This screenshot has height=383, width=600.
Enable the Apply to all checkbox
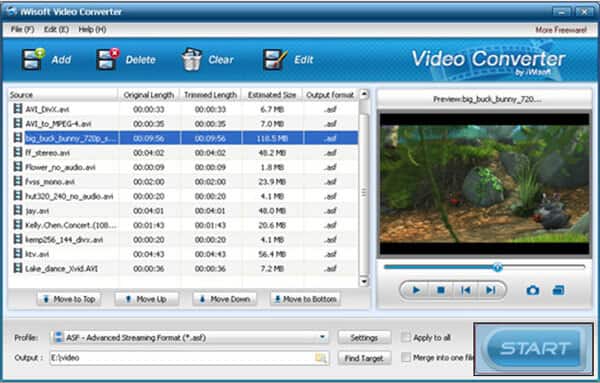point(406,337)
